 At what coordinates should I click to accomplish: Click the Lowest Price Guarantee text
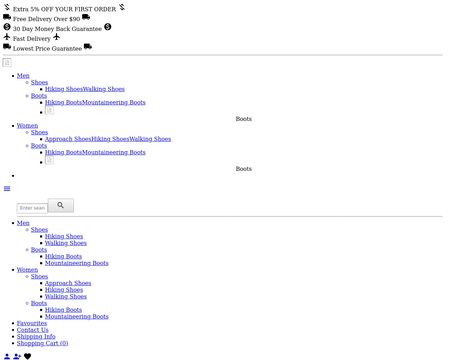(x=47, y=48)
